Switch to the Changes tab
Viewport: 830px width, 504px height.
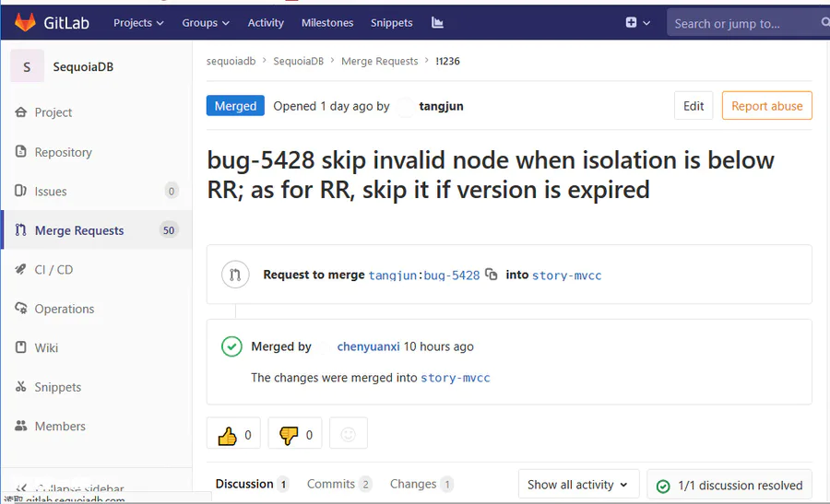tap(421, 484)
